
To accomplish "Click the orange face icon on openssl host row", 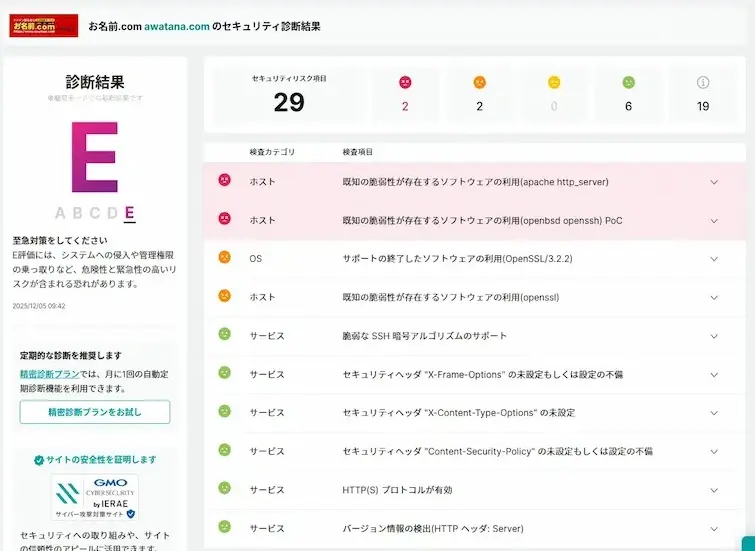I will click(224, 296).
